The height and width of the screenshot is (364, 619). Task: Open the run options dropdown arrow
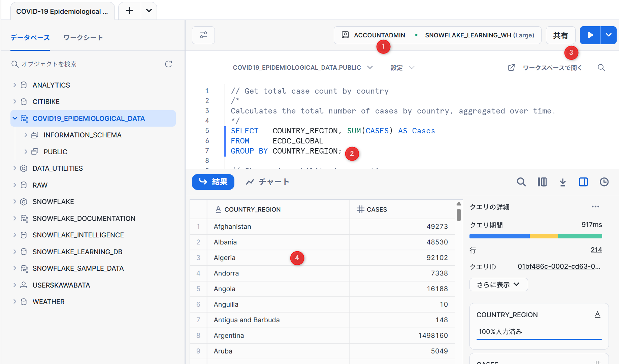(x=609, y=35)
